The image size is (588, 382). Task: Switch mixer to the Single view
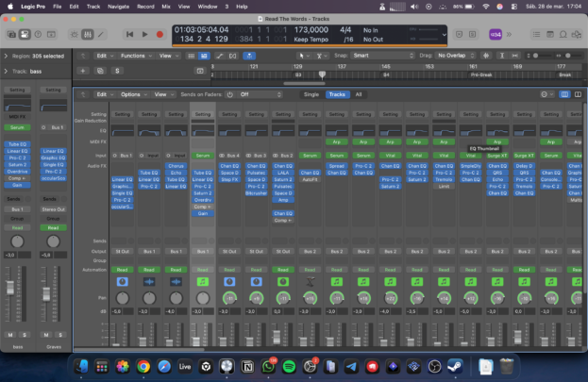pyautogui.click(x=311, y=94)
